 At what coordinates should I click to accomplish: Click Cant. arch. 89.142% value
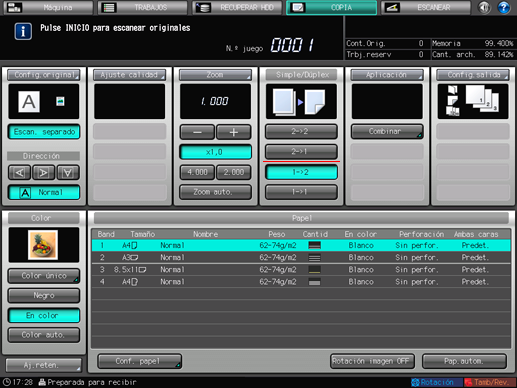(x=499, y=54)
